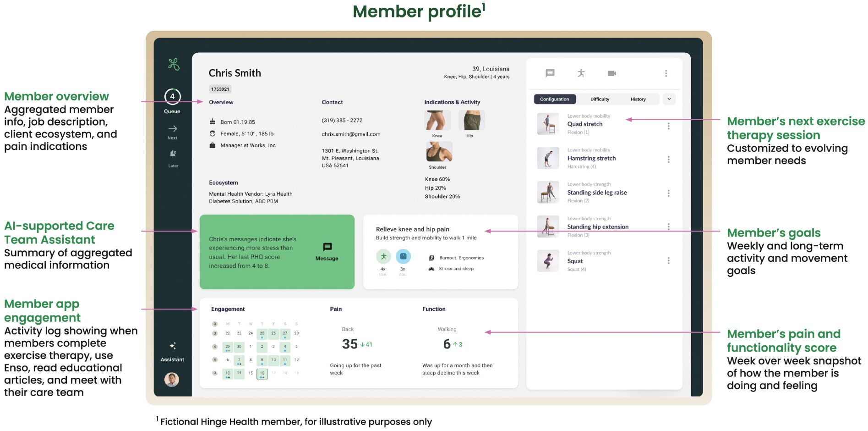The height and width of the screenshot is (431, 868).
Task: Click the blue 3x goal icon
Action: click(403, 256)
